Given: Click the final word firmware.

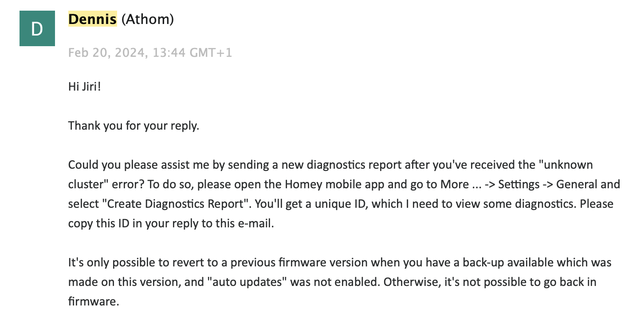Looking at the screenshot, I should (x=94, y=302).
